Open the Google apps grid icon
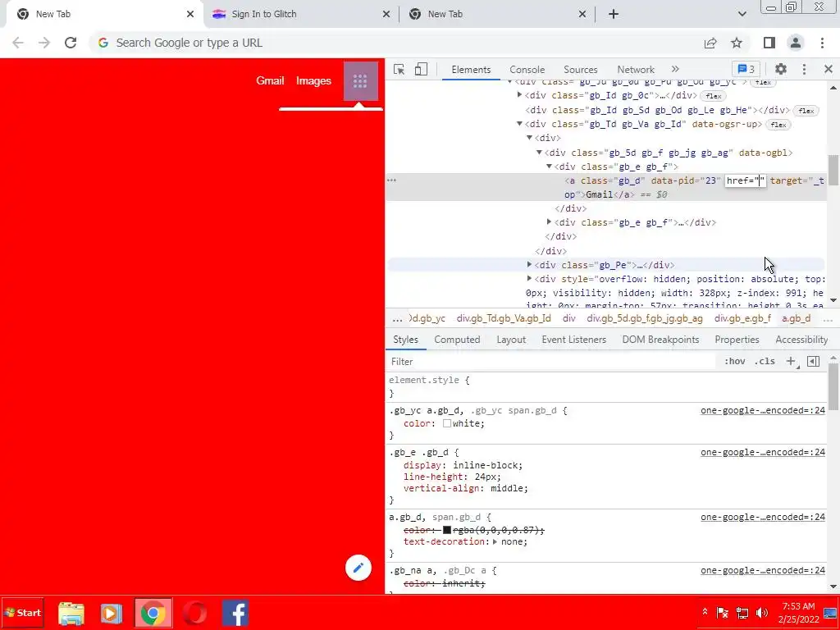840x630 pixels. [361, 81]
